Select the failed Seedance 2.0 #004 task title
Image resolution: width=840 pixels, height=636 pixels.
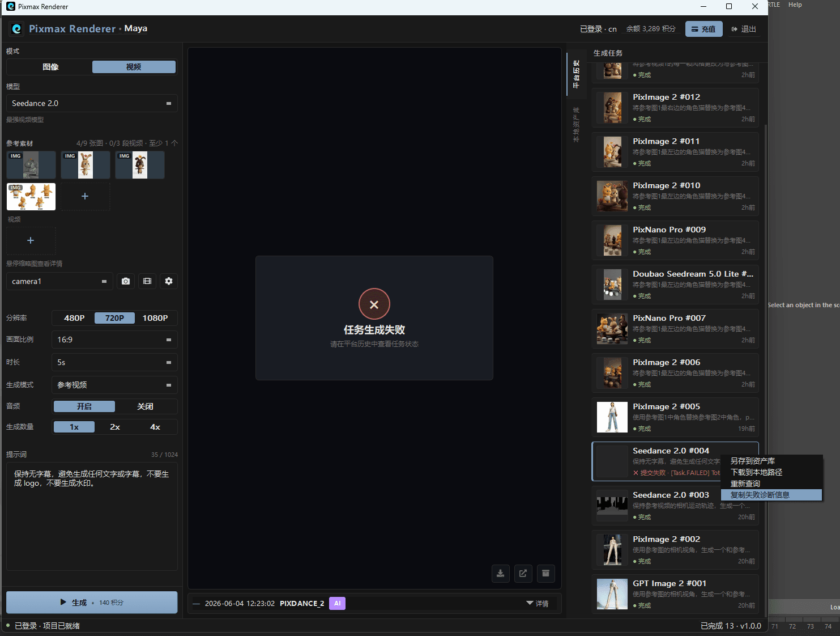pos(671,451)
